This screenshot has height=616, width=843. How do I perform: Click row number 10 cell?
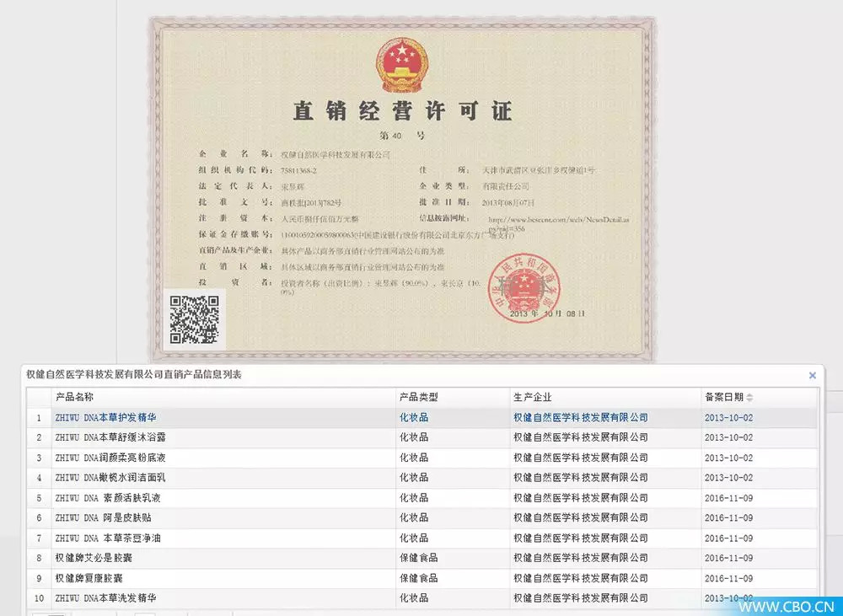pos(40,598)
